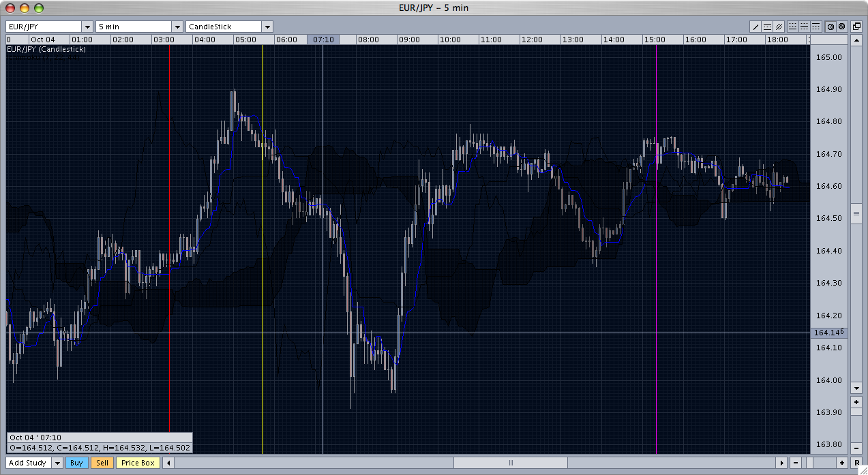This screenshot has height=475, width=868.
Task: Select the trend line drawing tool
Action: pyautogui.click(x=755, y=27)
